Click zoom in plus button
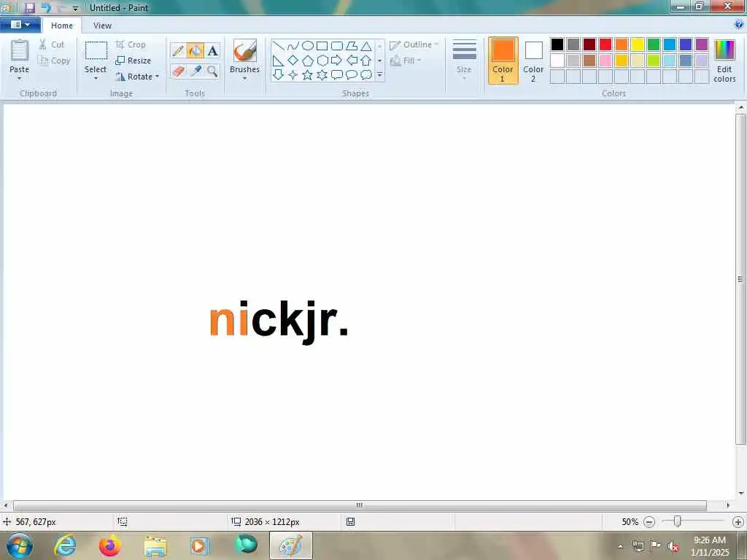 (738, 522)
